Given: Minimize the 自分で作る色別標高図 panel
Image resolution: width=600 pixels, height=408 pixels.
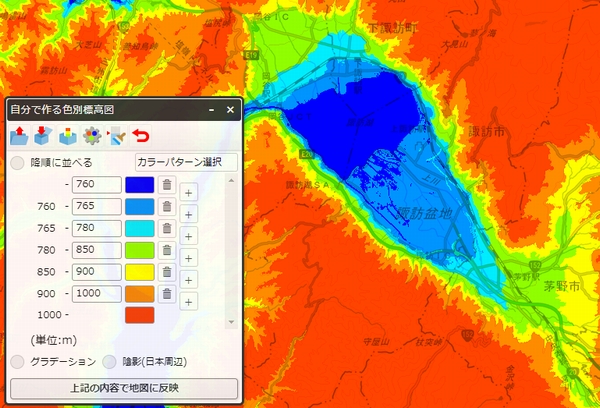Looking at the screenshot, I should (212, 109).
